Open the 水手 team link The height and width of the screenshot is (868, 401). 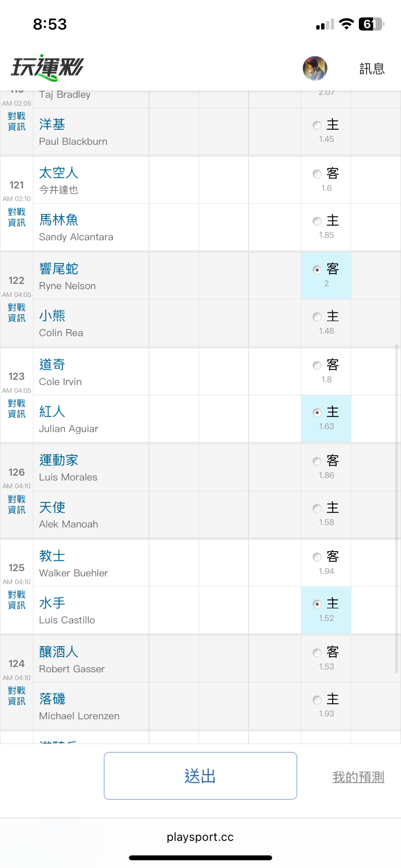pyautogui.click(x=52, y=603)
